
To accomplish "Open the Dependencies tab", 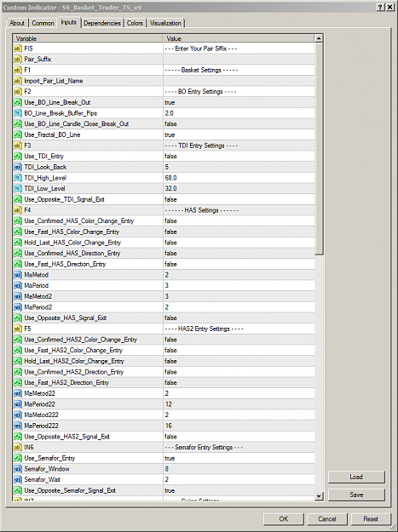I will coord(102,23).
